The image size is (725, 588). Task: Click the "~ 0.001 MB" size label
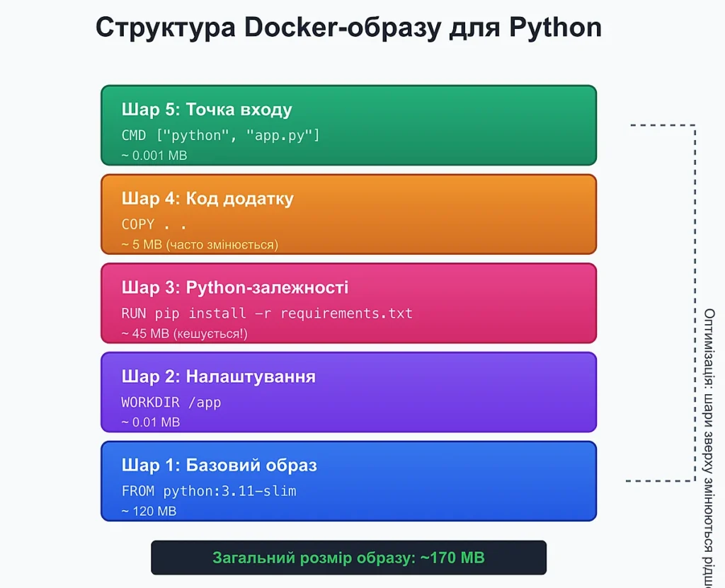(154, 155)
